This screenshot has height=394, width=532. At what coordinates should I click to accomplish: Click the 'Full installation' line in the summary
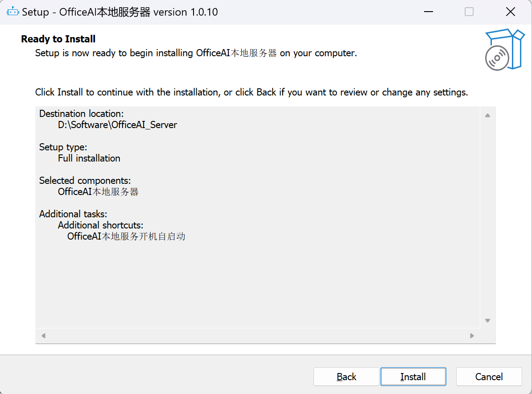pyautogui.click(x=89, y=158)
